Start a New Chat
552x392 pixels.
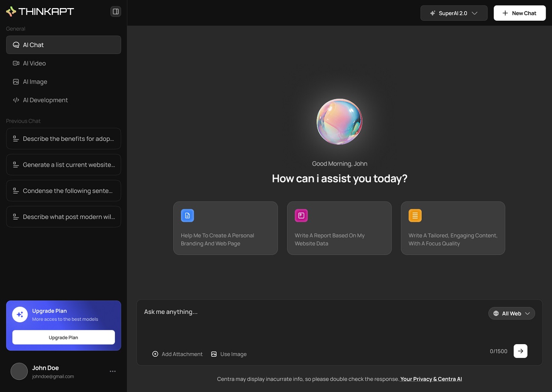[519, 13]
